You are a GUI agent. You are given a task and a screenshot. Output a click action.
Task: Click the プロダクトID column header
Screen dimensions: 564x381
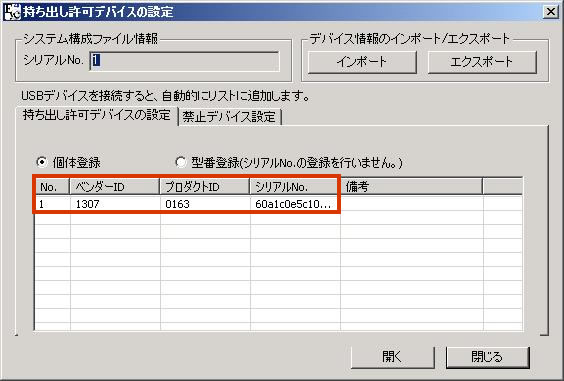click(204, 187)
